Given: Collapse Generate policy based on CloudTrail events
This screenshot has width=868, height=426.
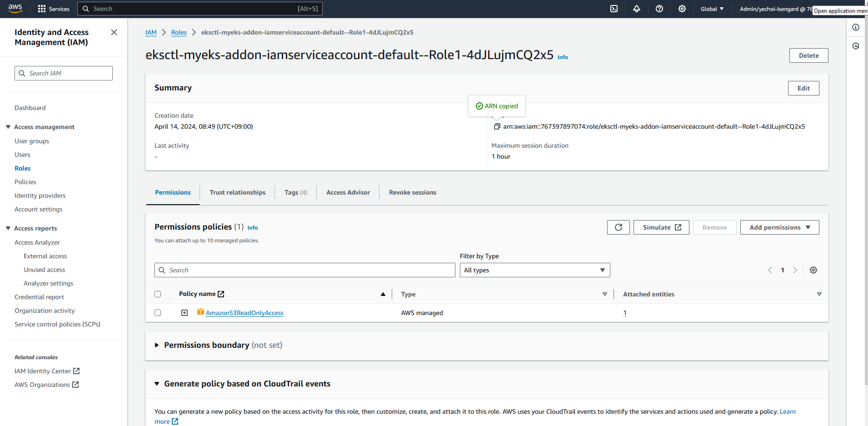Looking at the screenshot, I should (157, 384).
